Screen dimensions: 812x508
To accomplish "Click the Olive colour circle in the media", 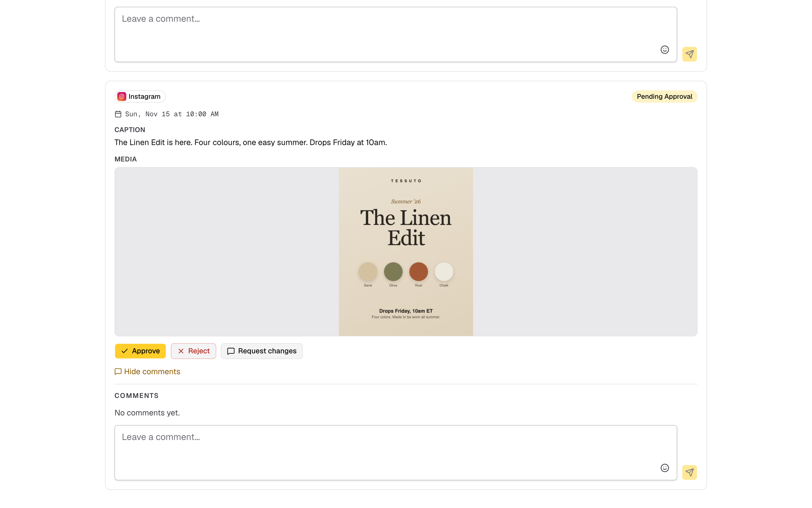I will point(393,271).
